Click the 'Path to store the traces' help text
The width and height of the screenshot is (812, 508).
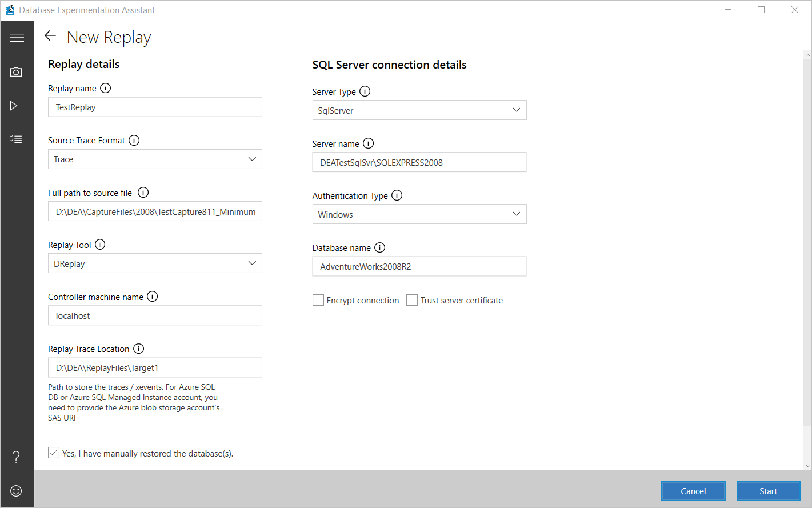tap(134, 402)
